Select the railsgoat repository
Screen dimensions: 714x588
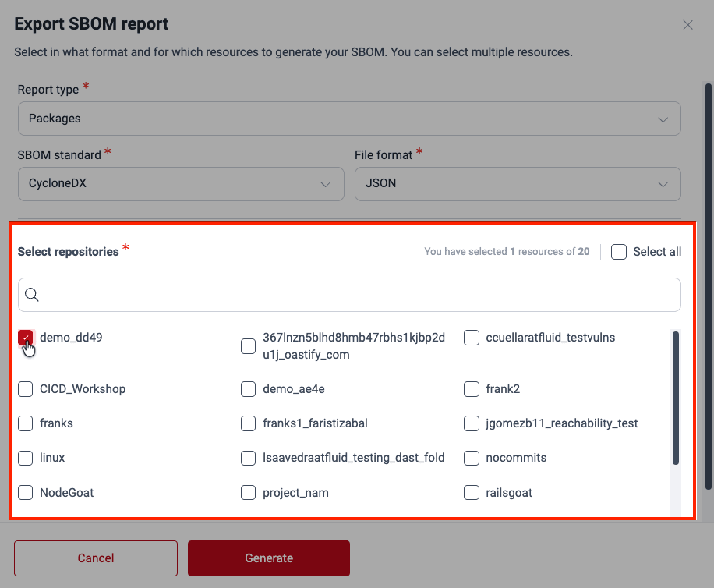click(x=472, y=493)
